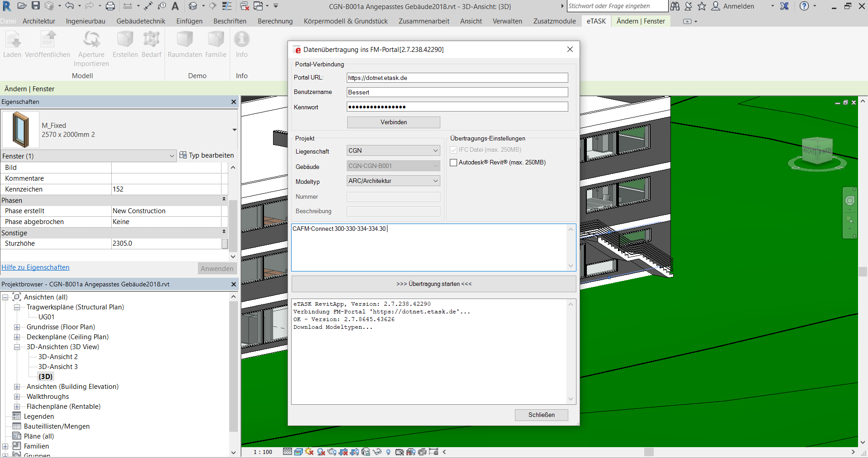The image size is (868, 458).
Task: Expand the Grundrisse (Floor Plan) node
Action: 17,327
